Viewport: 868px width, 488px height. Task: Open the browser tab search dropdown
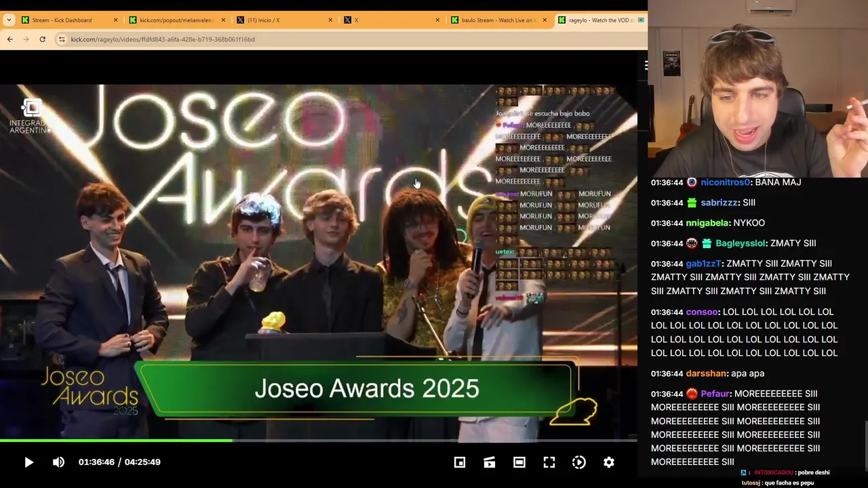point(8,20)
